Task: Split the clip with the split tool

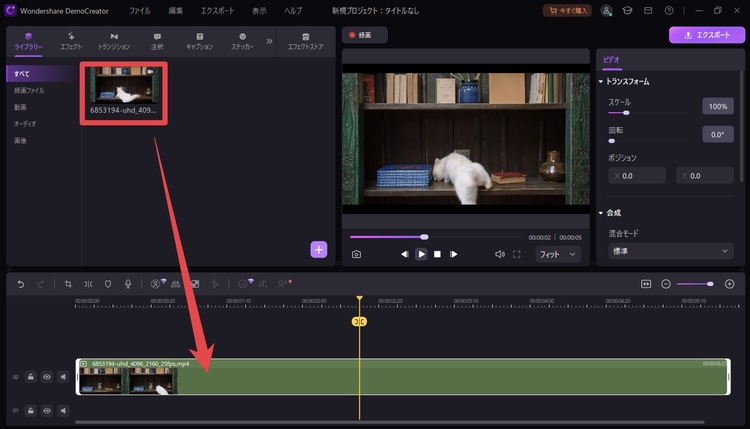Action: (88, 284)
